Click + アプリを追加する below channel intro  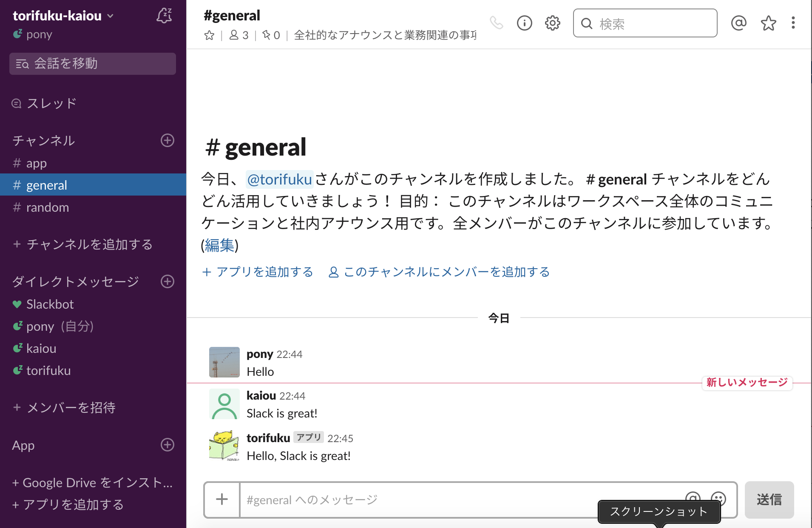click(x=258, y=272)
